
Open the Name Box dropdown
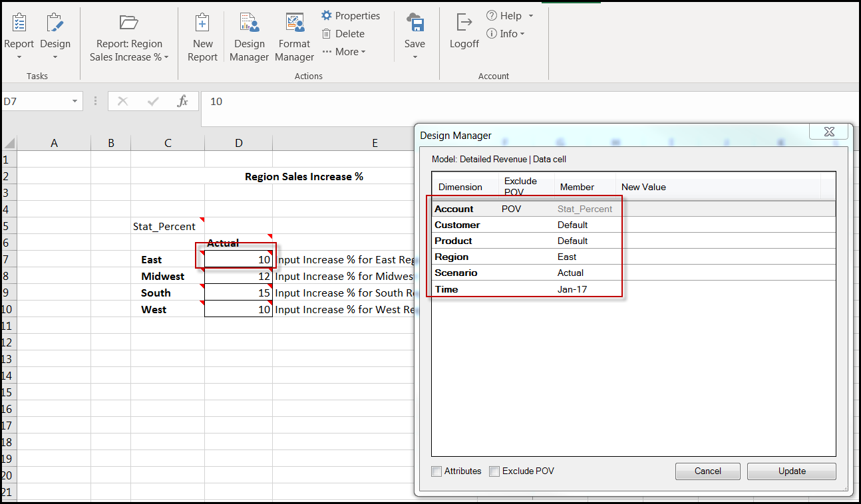click(75, 102)
